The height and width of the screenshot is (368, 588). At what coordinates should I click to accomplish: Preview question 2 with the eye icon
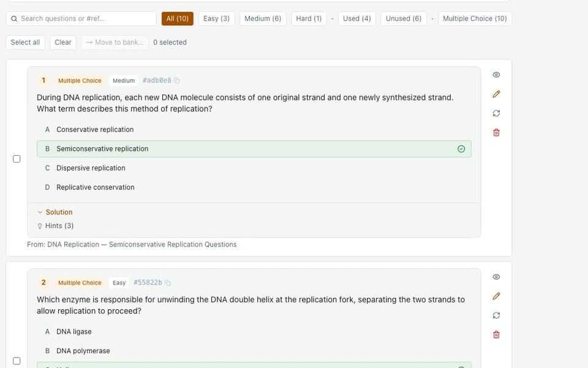[496, 277]
